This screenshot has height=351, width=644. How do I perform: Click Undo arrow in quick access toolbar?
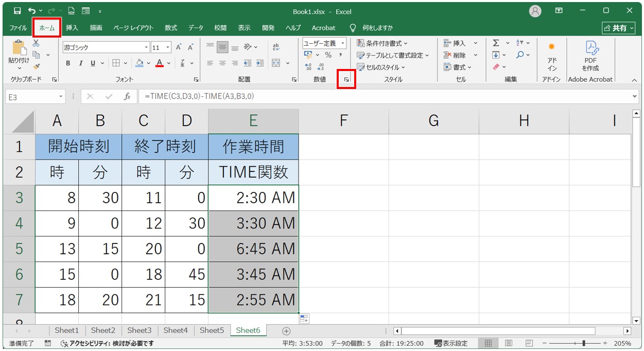click(x=32, y=11)
